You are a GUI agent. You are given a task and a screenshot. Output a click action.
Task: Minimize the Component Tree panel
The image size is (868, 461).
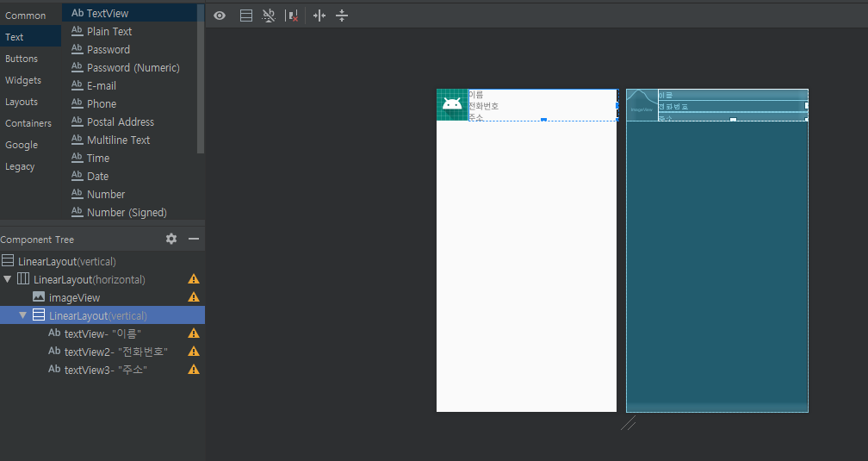click(194, 239)
